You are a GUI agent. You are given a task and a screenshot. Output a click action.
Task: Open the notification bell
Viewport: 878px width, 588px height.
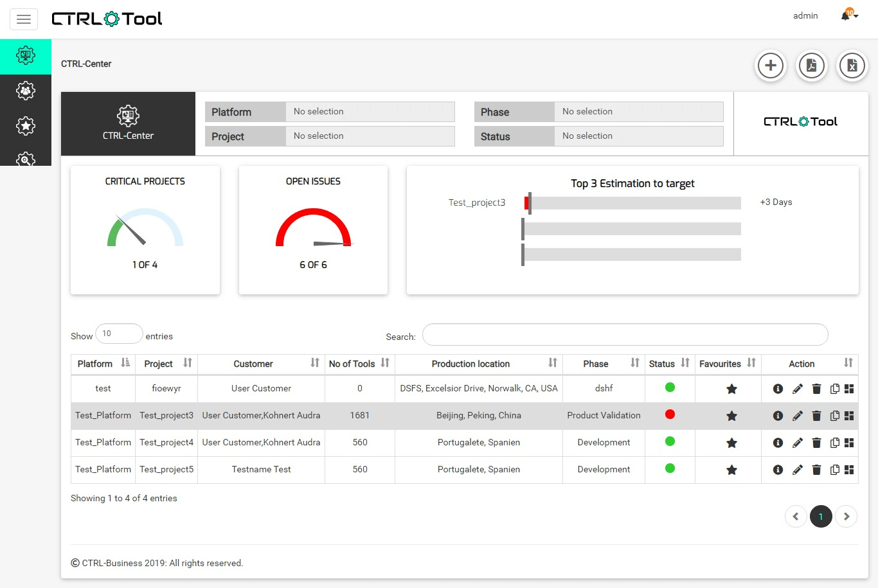point(847,15)
